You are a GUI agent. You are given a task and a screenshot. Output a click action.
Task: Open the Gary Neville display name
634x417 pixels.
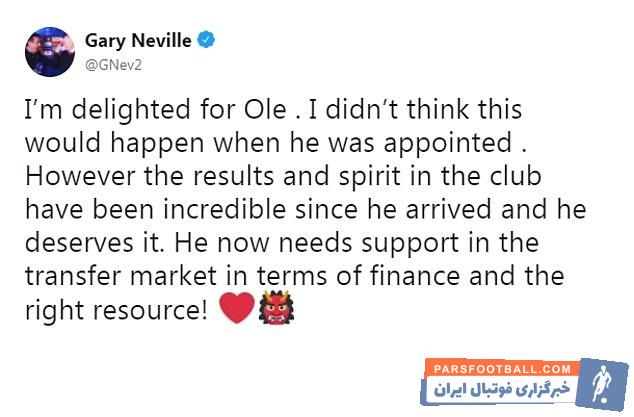click(x=144, y=41)
